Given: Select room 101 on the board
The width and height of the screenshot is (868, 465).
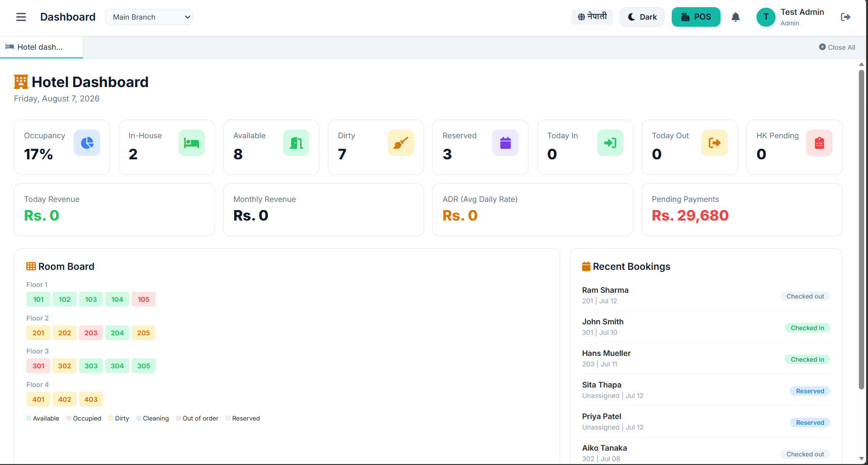Looking at the screenshot, I should pyautogui.click(x=38, y=299).
